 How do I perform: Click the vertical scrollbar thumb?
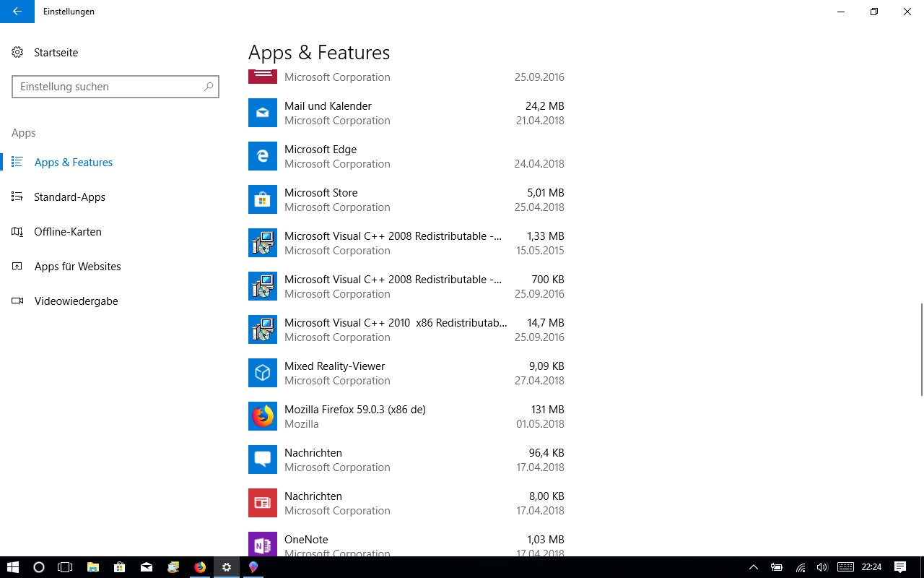pyautogui.click(x=921, y=350)
